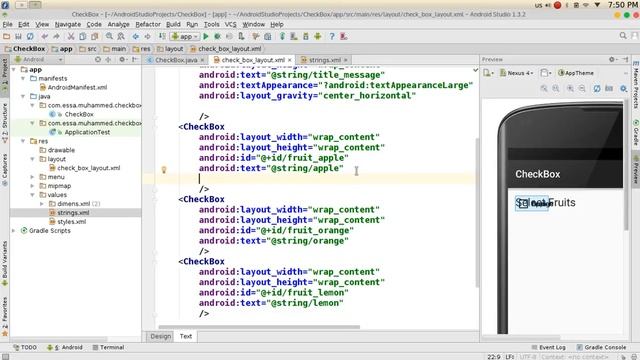Open the Nexus 4 device dropdown
This screenshot has width=640, height=360.
[x=517, y=73]
